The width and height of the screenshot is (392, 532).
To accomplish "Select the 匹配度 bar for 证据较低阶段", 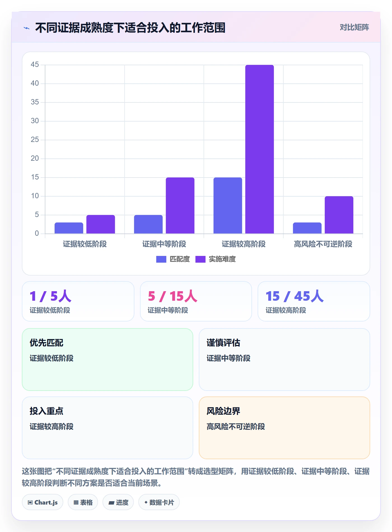I will (x=69, y=228).
